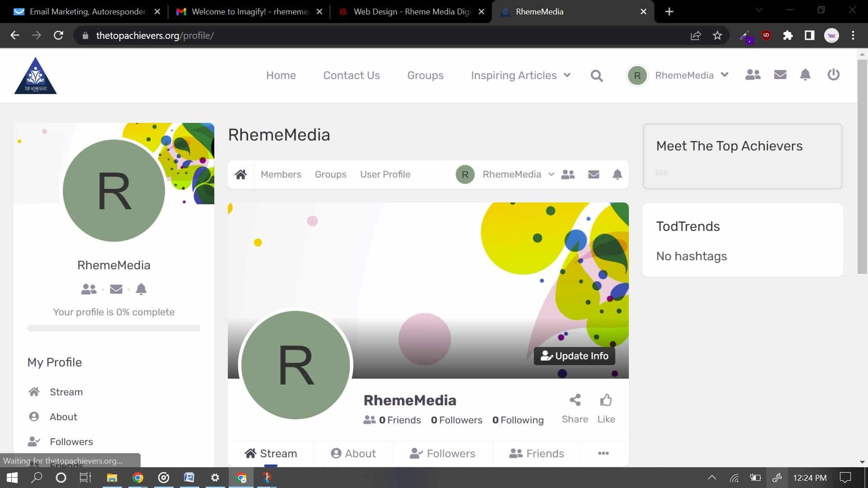Screen dimensions: 868x488
Task: Click the large R avatar on cover
Action: [296, 365]
